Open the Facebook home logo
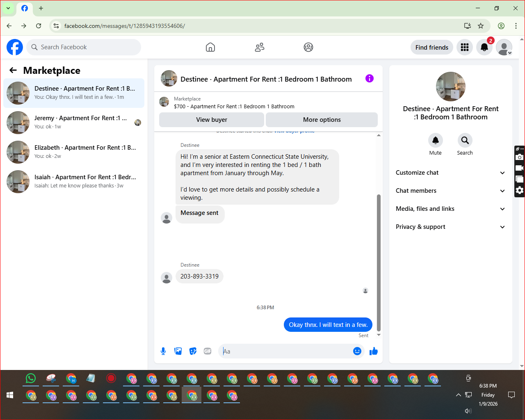Screen dimensions: 525x420 [15, 47]
